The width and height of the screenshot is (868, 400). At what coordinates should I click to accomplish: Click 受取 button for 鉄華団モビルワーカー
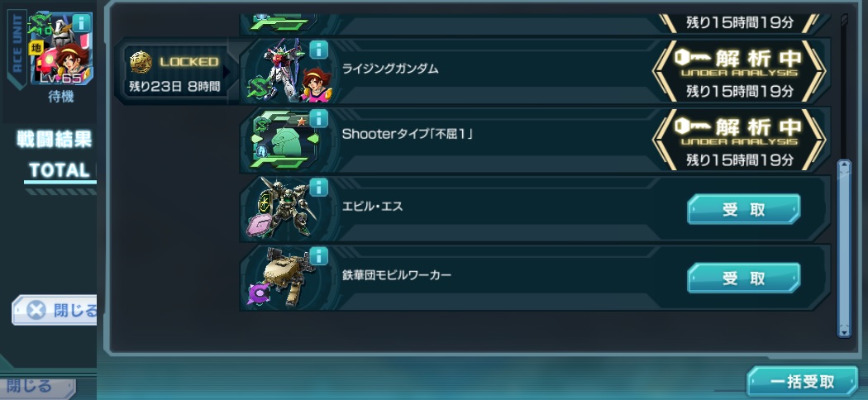point(743,278)
